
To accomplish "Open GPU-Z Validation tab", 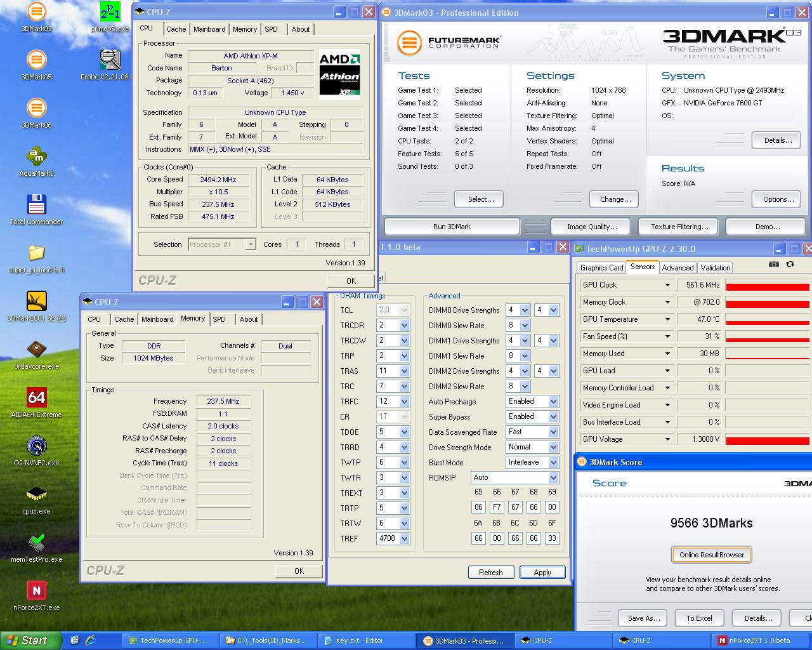I will coord(716,268).
